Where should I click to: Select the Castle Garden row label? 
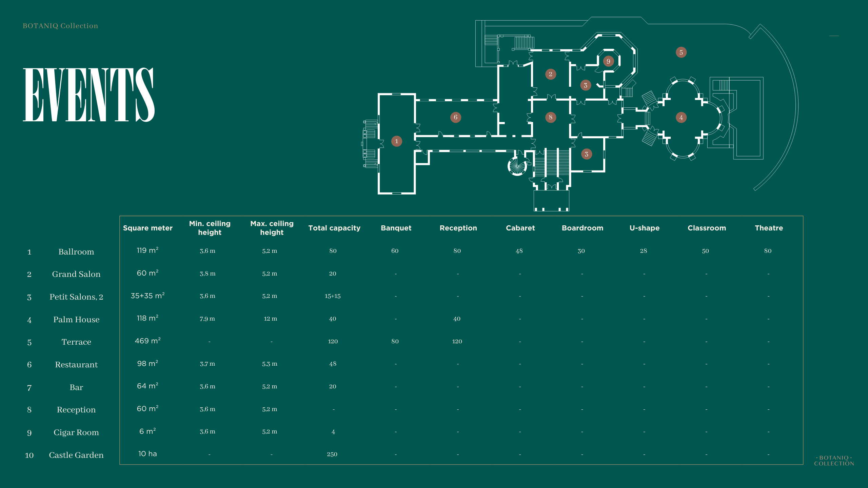pyautogui.click(x=76, y=455)
